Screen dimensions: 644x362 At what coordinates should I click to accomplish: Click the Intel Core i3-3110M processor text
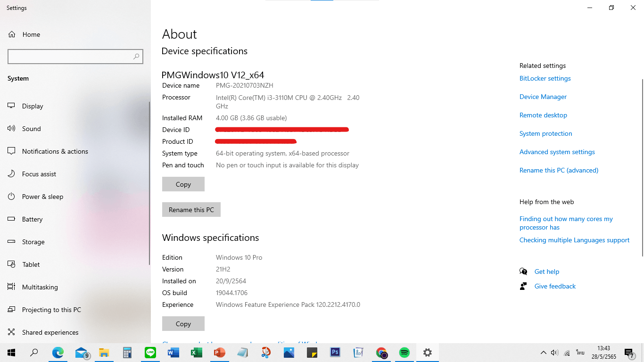point(288,102)
